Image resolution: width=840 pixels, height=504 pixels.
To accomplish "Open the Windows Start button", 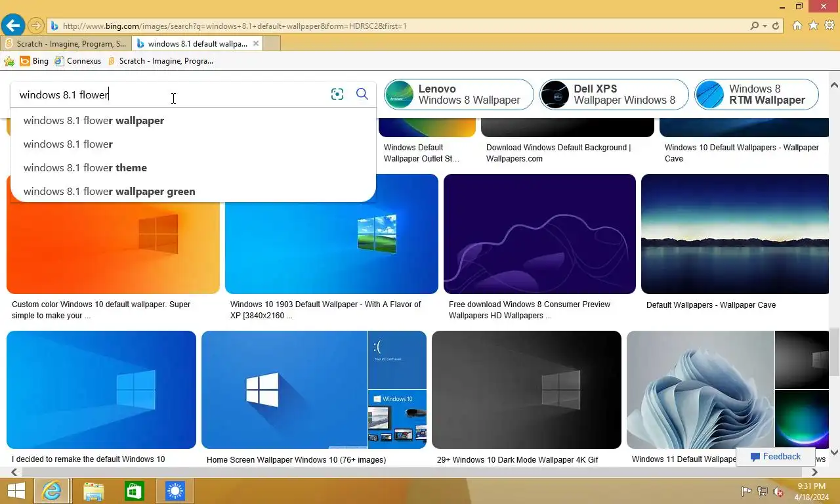I will coord(16,491).
